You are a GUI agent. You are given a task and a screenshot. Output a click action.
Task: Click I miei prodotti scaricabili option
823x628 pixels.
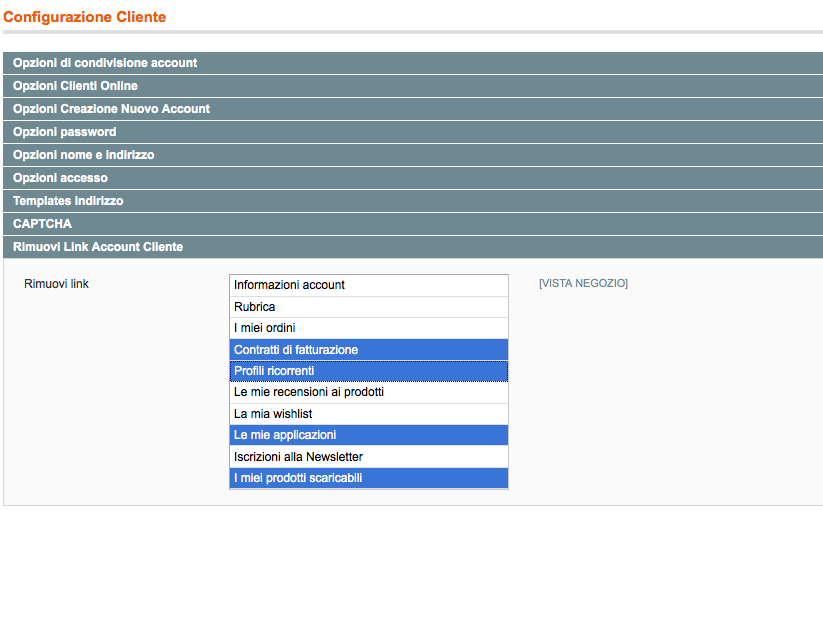[x=368, y=478]
